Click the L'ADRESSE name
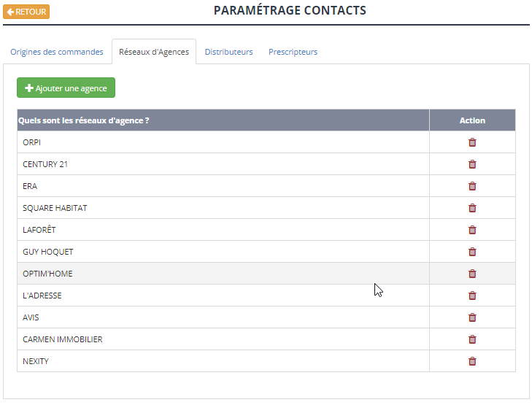This screenshot has height=405, width=532. [x=42, y=296]
